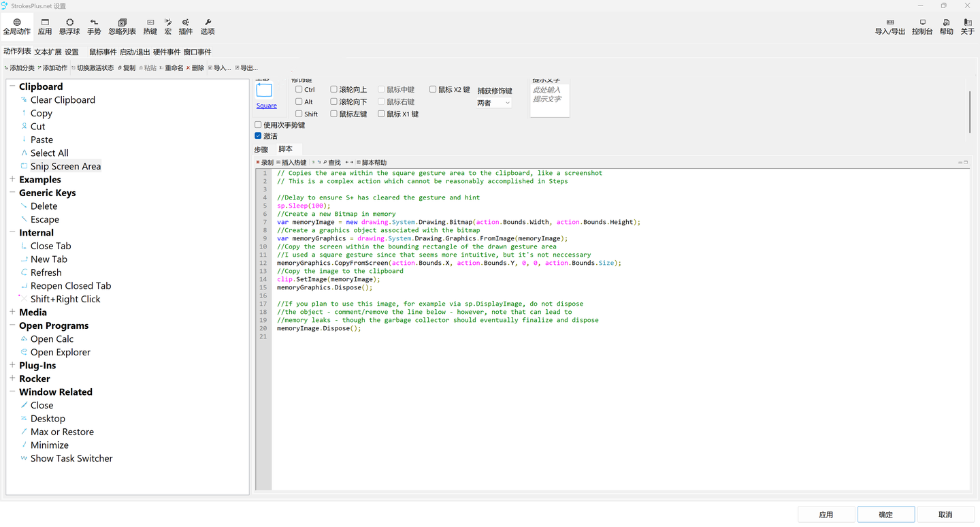Enable the 滚轮向上 scroll up checkbox
The image size is (980, 527).
coord(334,89)
